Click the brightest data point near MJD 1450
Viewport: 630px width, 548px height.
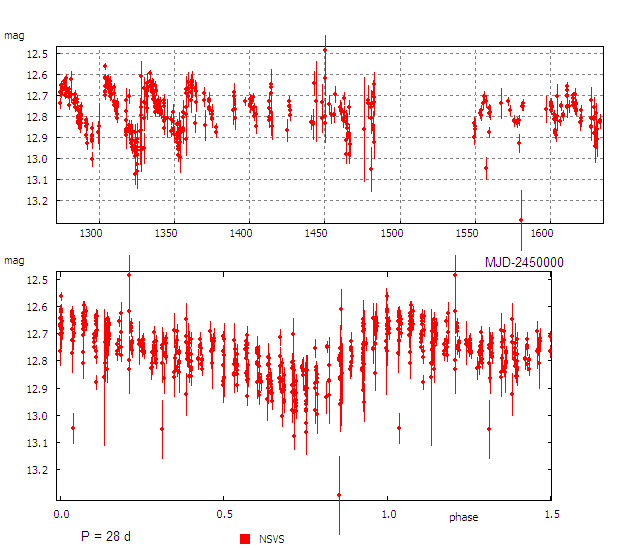tap(325, 50)
